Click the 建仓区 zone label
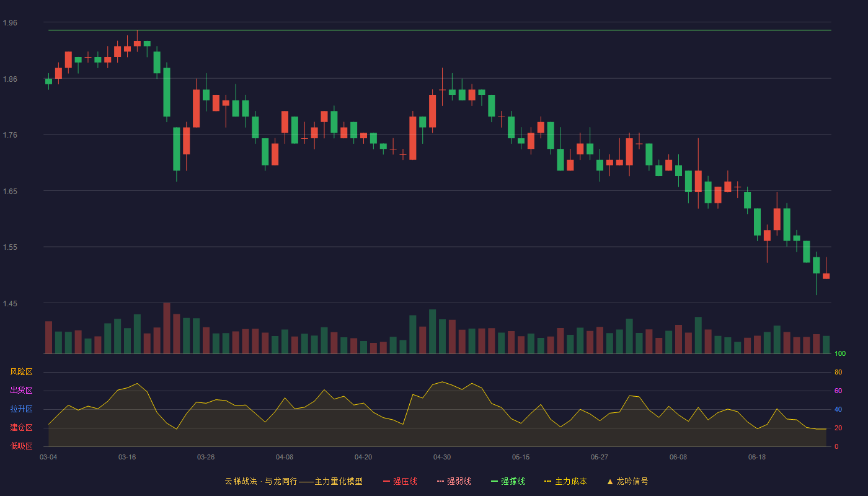Image resolution: width=868 pixels, height=496 pixels. pyautogui.click(x=21, y=428)
